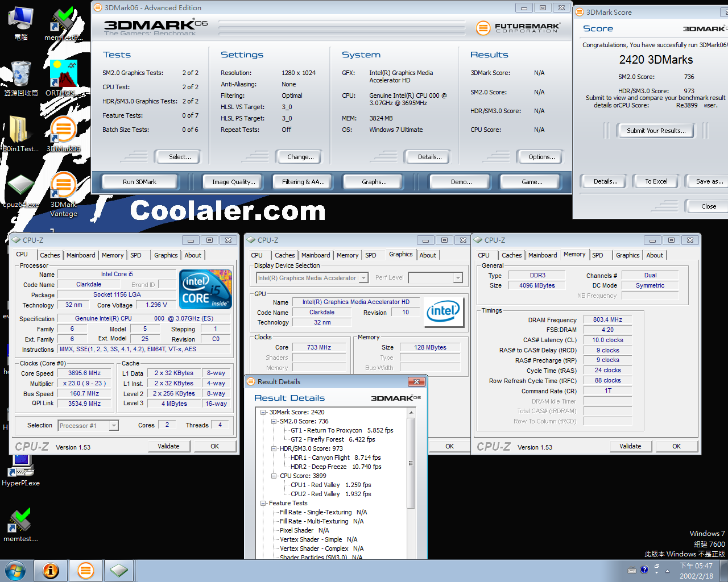Click the orange info icon in the taskbar
The height and width of the screenshot is (582, 728).
(x=51, y=571)
